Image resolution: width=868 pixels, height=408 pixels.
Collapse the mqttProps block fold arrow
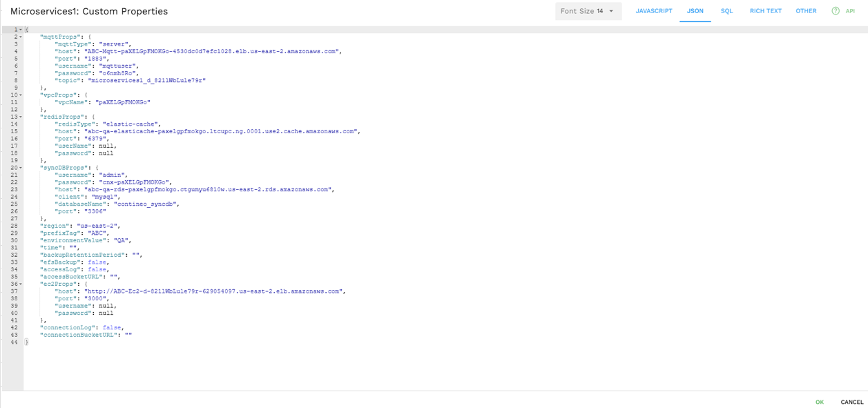(x=21, y=37)
